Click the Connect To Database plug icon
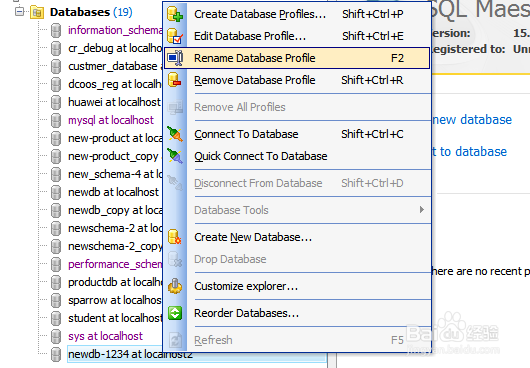 (175, 134)
